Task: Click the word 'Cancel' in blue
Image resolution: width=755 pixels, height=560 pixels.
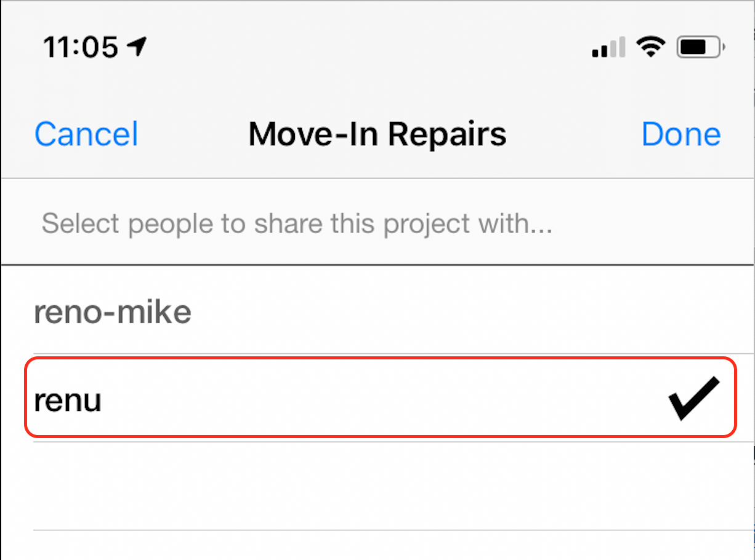Action: tap(86, 134)
